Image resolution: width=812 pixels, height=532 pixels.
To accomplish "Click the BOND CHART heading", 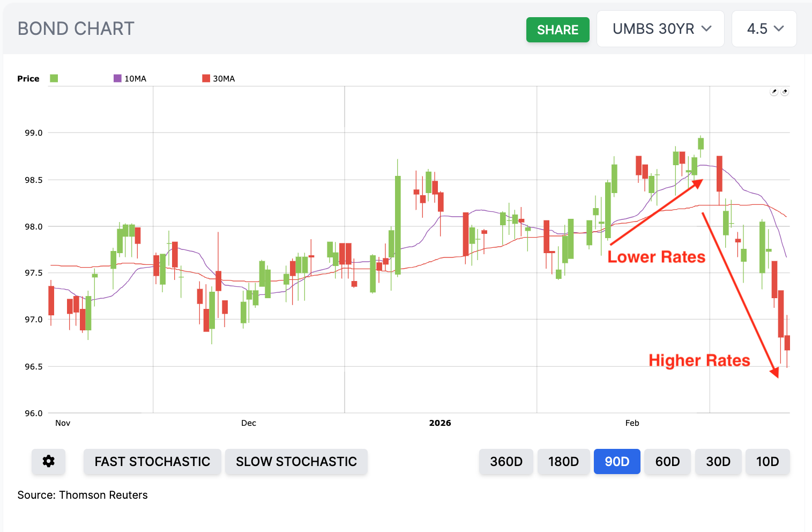I will (76, 28).
